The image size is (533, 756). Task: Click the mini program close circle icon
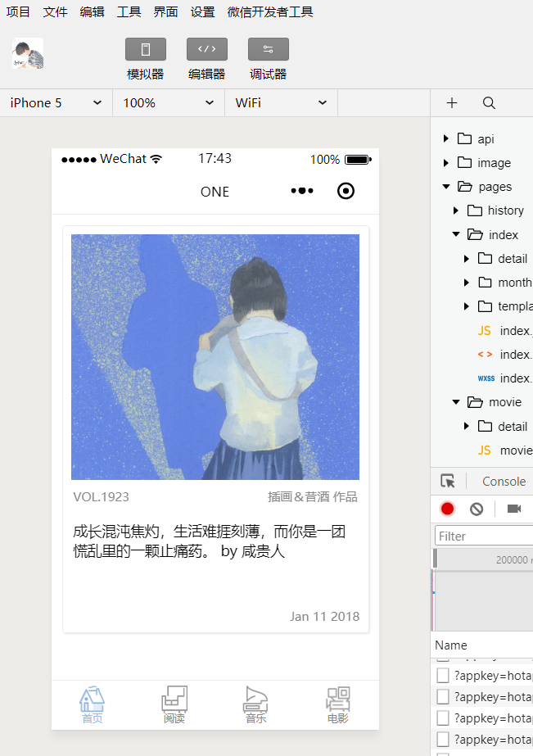point(346,191)
